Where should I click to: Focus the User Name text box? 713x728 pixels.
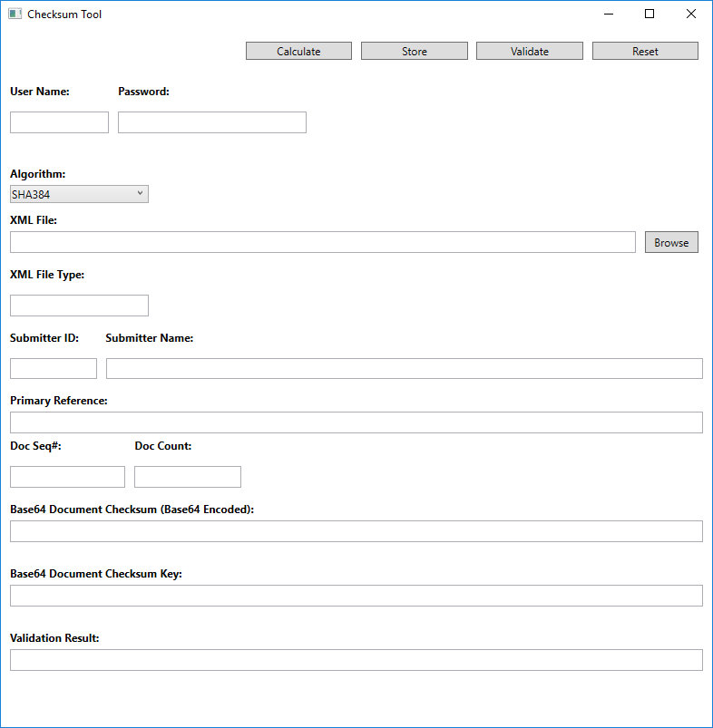tap(59, 122)
